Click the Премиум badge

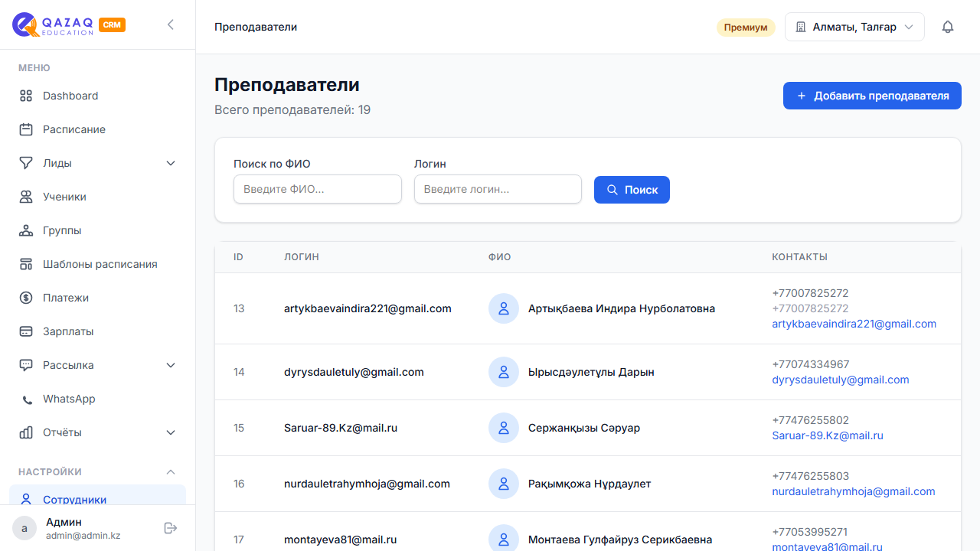[746, 28]
